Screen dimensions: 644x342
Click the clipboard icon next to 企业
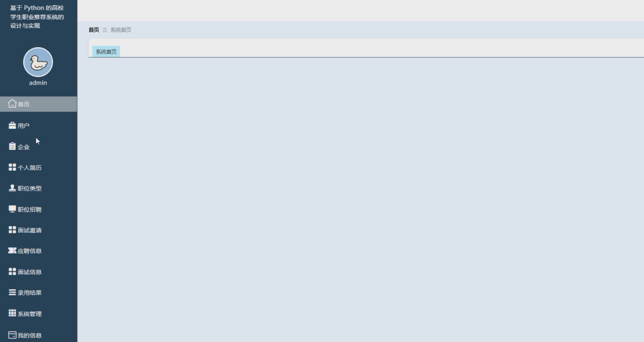pos(12,146)
